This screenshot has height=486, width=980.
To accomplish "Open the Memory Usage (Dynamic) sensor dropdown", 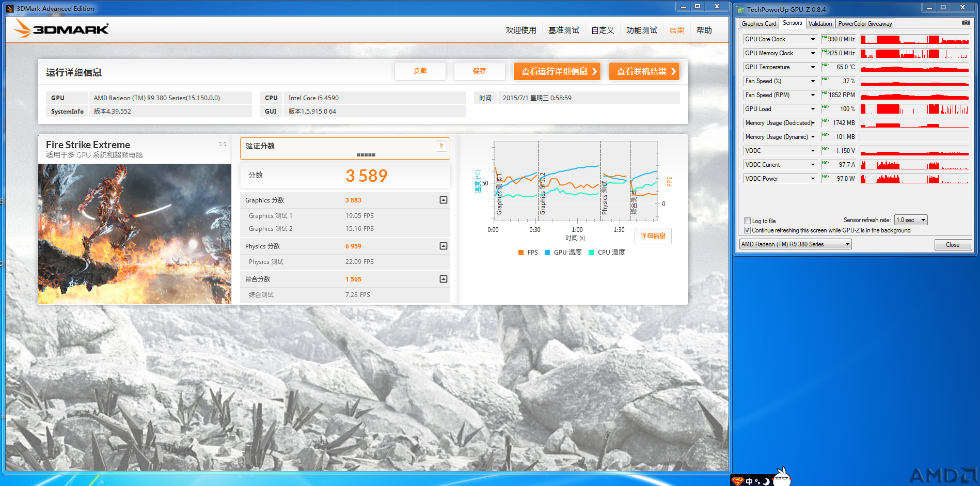I will click(x=813, y=137).
